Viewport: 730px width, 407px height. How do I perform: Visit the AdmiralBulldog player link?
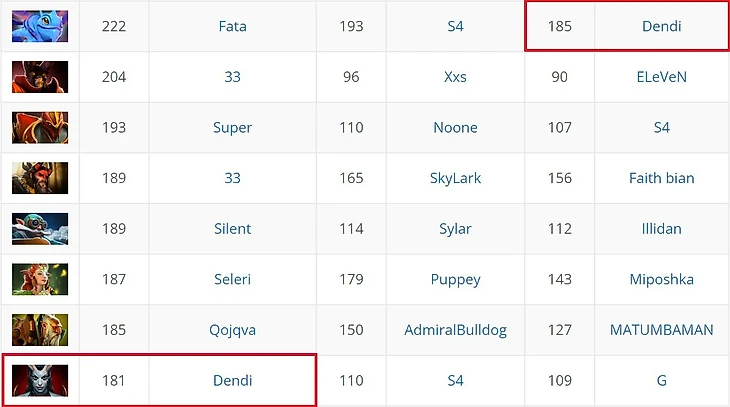coord(455,330)
